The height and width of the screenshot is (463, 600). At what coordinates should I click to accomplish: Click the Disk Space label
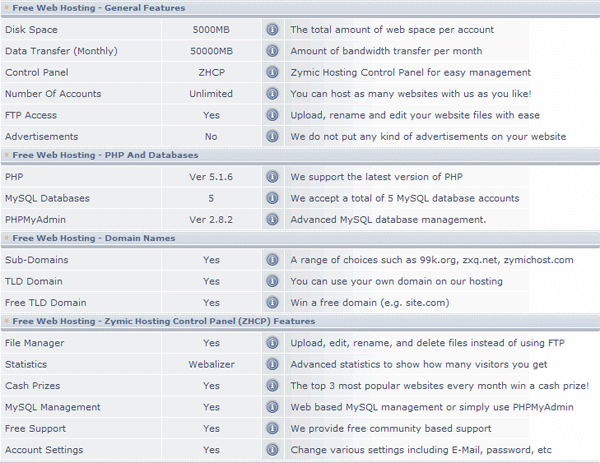31,29
